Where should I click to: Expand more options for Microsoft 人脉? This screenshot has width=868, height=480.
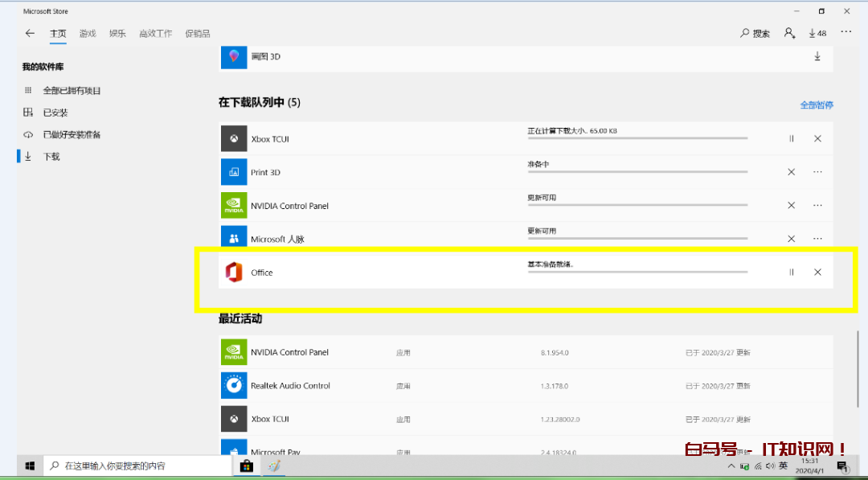[817, 239]
